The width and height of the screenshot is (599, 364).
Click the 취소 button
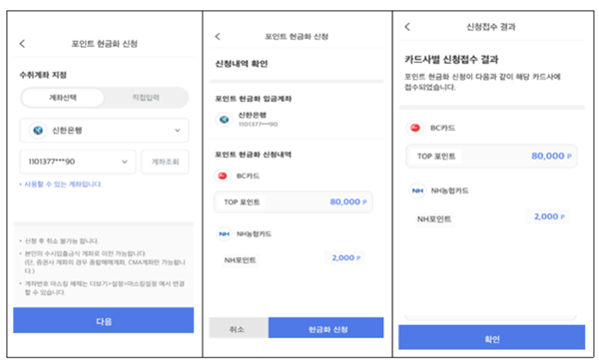[239, 328]
